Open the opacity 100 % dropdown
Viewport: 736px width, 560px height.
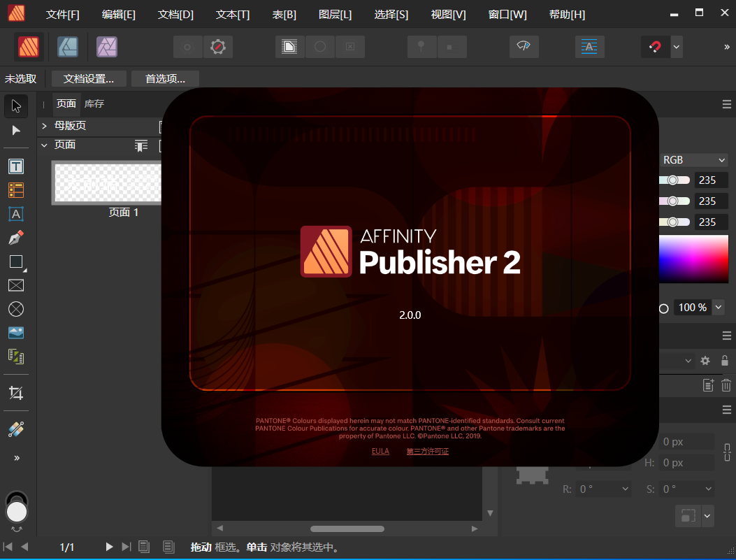(718, 308)
